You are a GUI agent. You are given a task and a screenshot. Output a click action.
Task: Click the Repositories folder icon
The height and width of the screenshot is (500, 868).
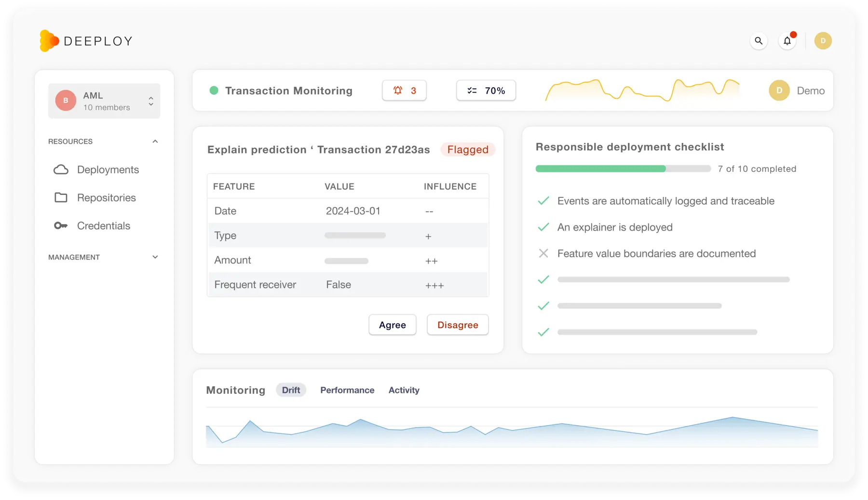61,197
